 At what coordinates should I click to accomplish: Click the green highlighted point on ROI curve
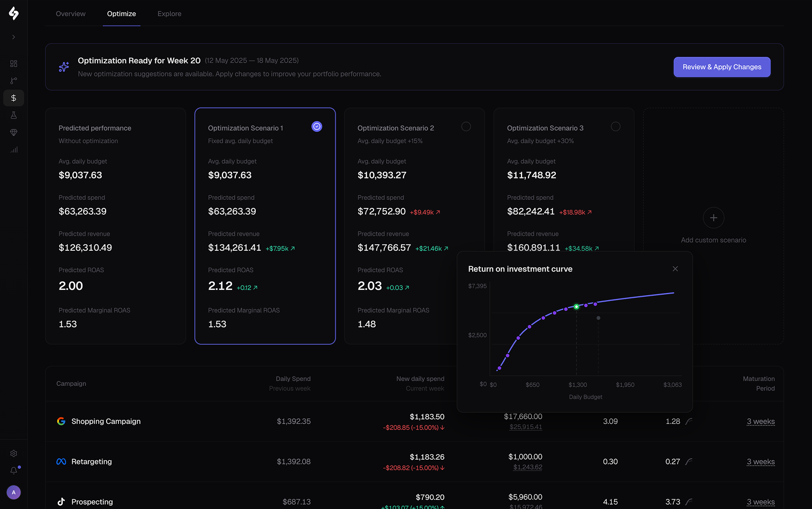click(x=576, y=307)
